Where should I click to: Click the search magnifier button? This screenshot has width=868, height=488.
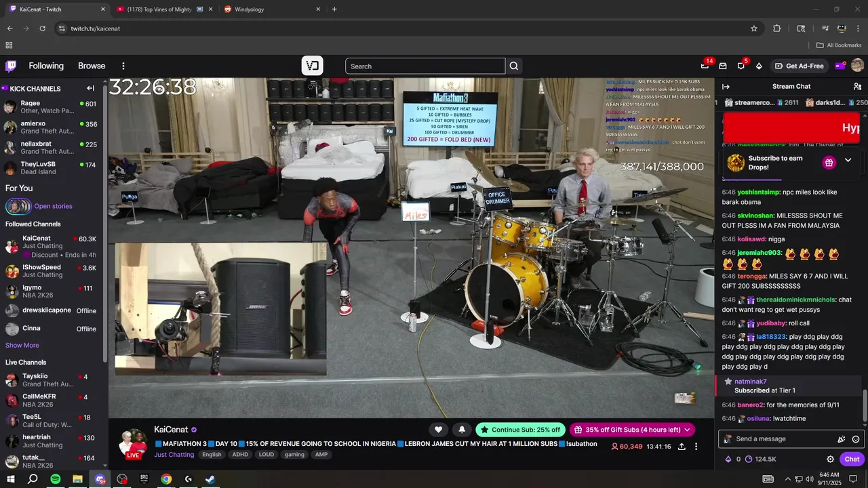(514, 66)
